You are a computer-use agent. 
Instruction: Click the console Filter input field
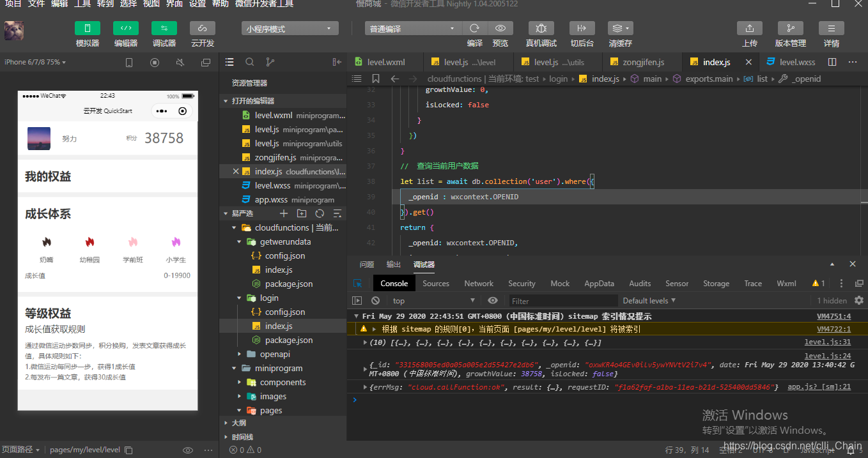coord(562,301)
